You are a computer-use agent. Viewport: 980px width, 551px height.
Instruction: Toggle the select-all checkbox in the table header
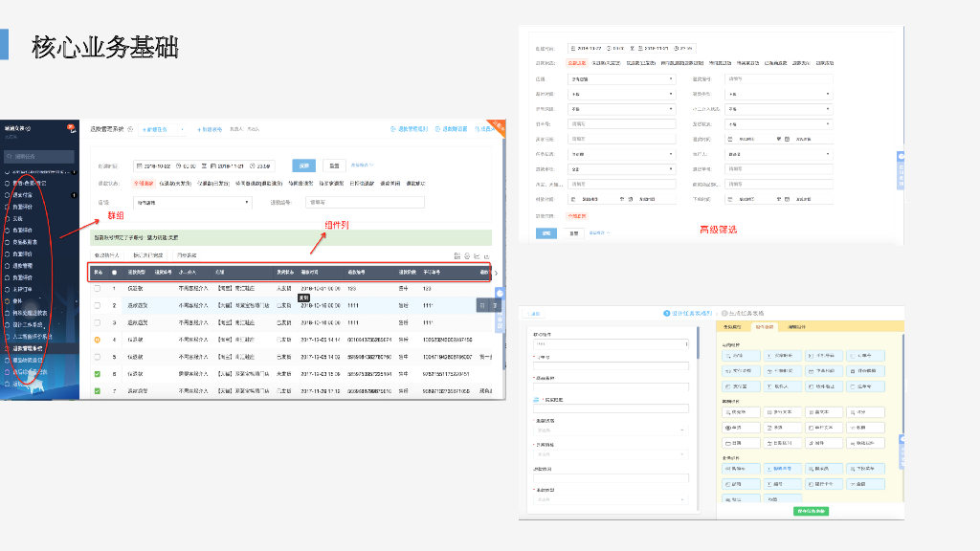(115, 273)
